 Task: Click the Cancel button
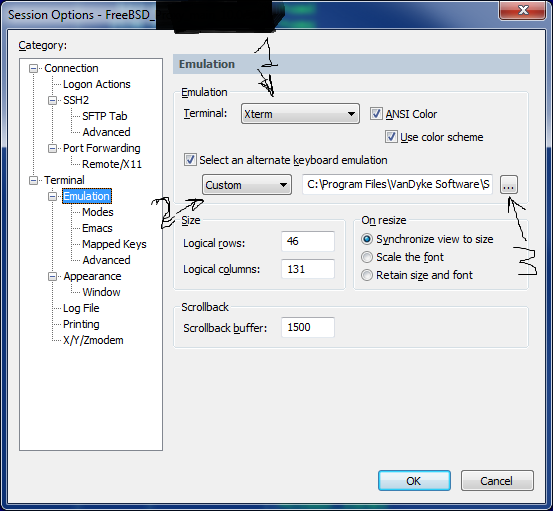tap(497, 481)
